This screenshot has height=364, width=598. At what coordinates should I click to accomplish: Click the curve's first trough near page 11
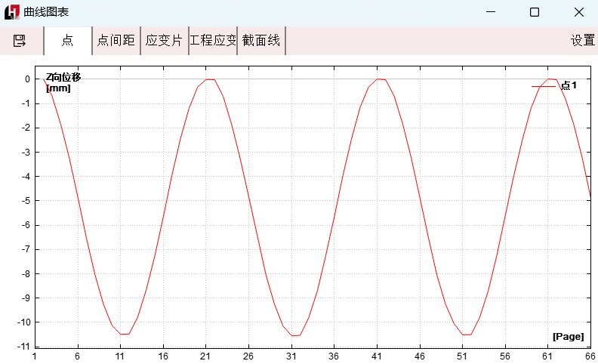click(124, 334)
